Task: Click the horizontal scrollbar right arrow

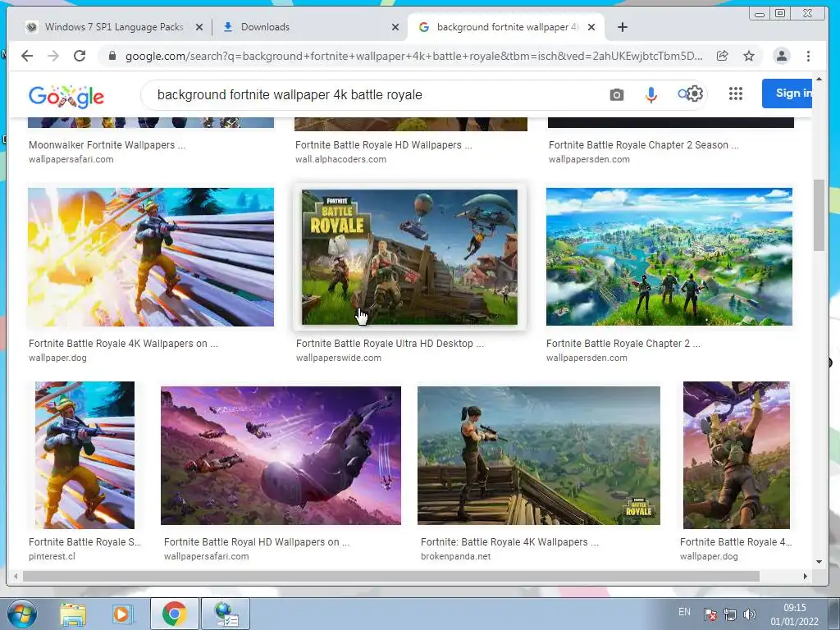Action: pyautogui.click(x=806, y=577)
